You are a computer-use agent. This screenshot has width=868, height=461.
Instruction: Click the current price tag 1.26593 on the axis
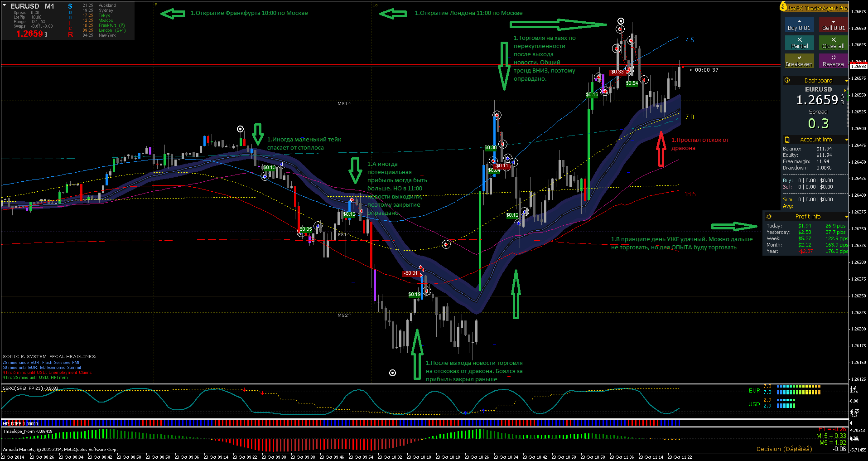click(858, 66)
